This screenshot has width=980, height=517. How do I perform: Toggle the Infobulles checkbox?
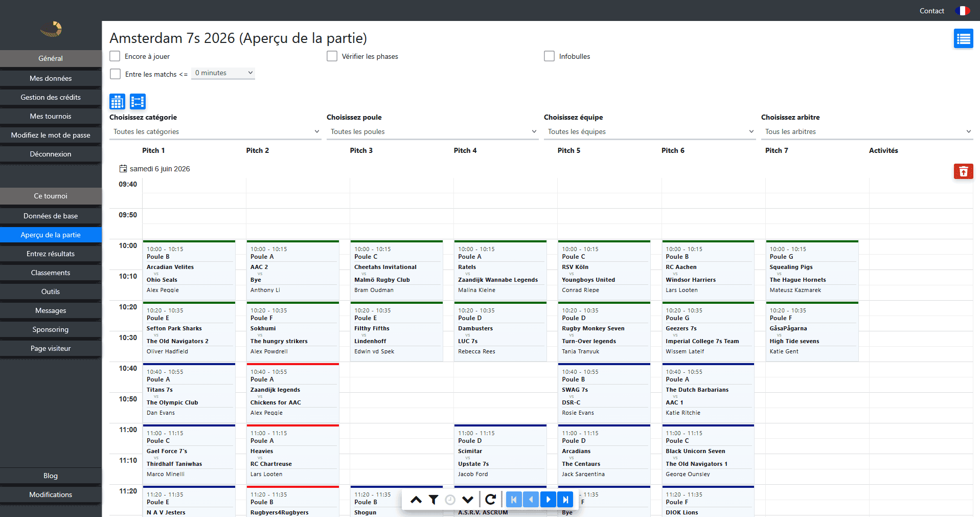click(x=550, y=56)
